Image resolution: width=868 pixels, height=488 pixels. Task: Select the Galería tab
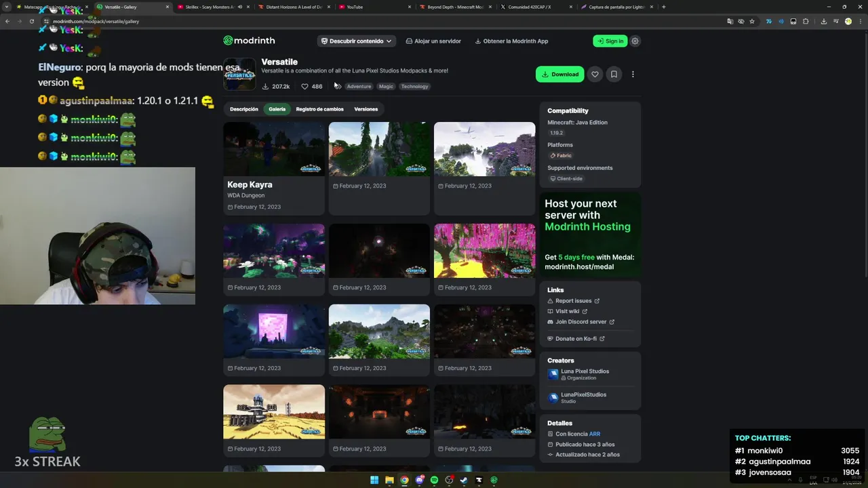pyautogui.click(x=277, y=109)
